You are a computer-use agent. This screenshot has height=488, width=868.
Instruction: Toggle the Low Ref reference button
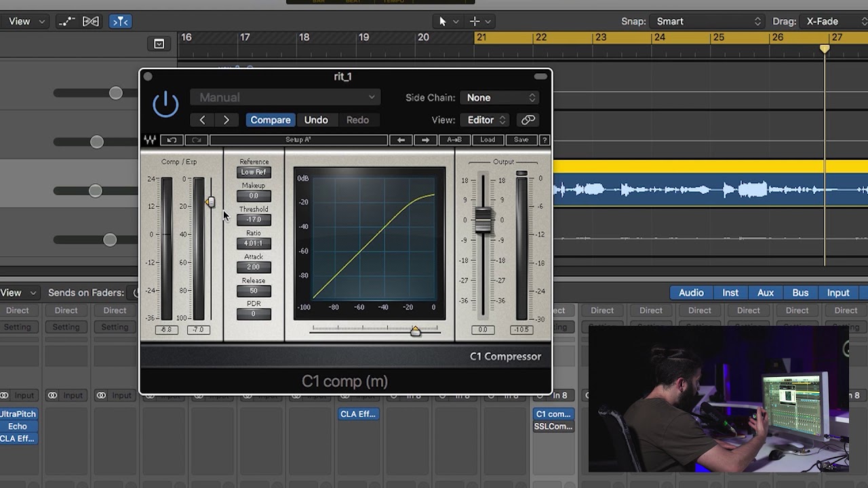click(254, 172)
